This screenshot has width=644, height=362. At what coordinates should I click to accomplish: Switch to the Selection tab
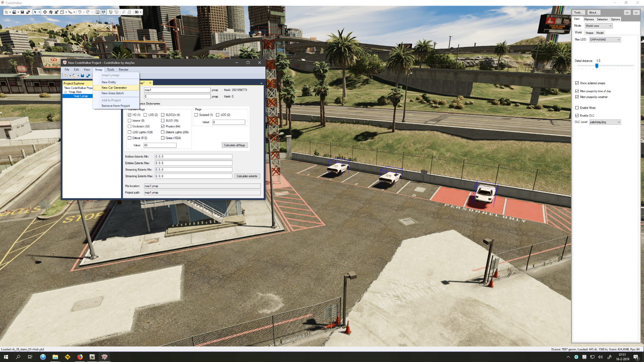602,19
